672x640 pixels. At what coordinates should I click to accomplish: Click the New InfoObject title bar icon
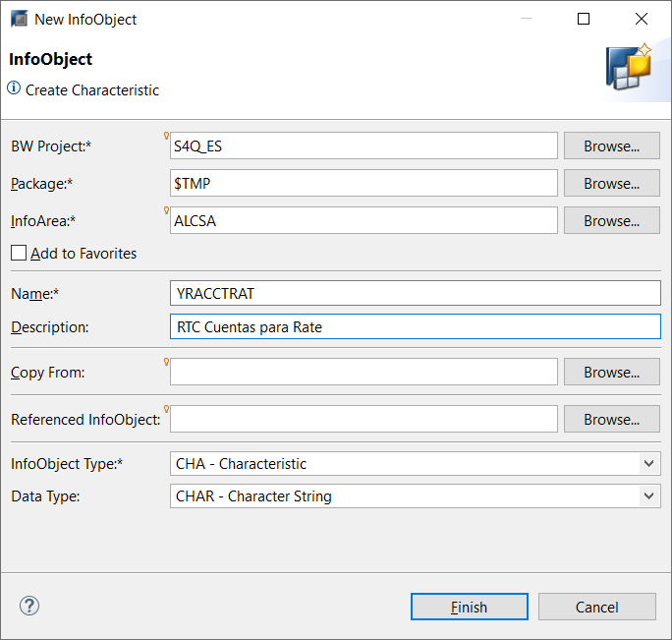(x=19, y=19)
